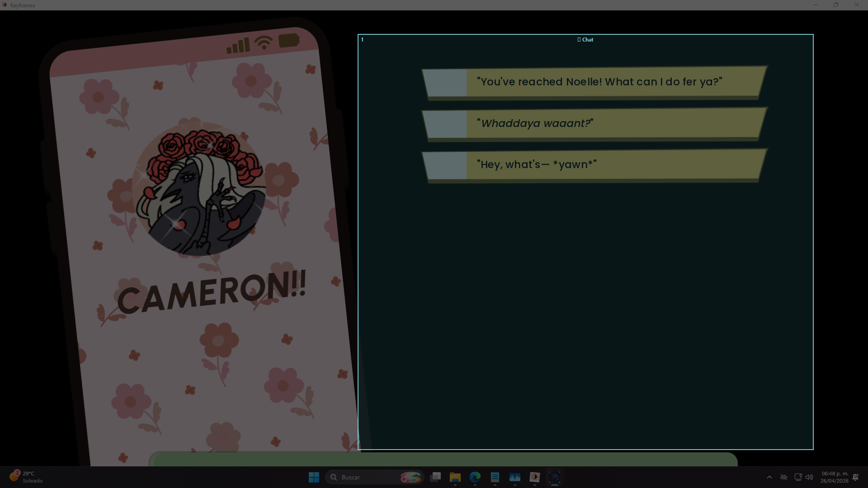Click the CAMERON!! caller name

(212, 293)
